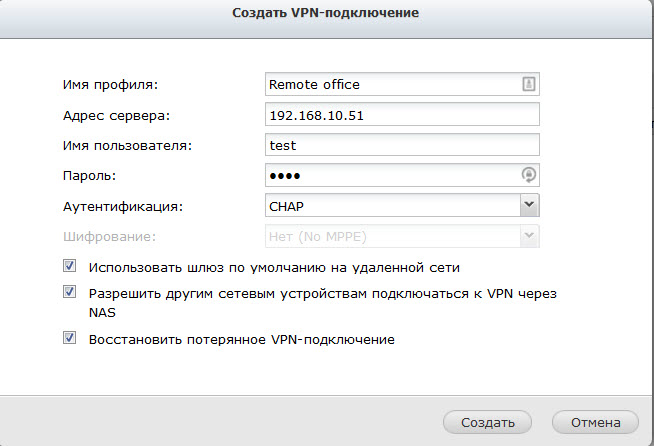The image size is (654, 446).
Task: Click the password manager icon in password field
Action: coord(528,175)
